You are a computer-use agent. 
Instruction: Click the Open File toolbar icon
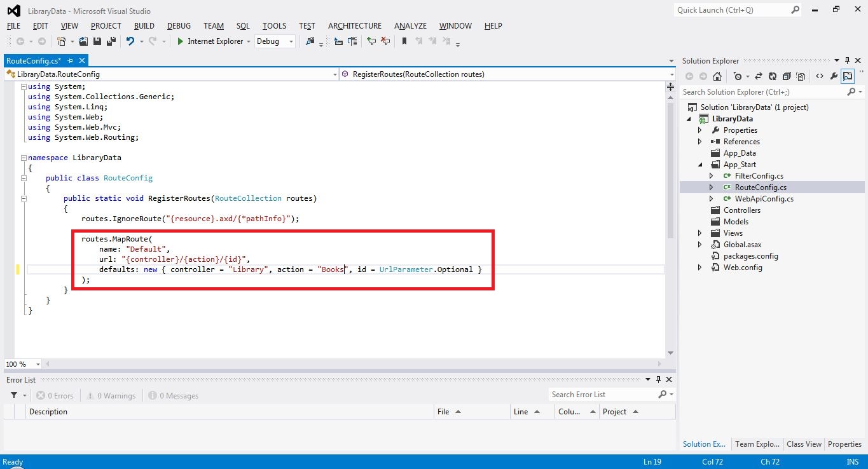coord(83,41)
